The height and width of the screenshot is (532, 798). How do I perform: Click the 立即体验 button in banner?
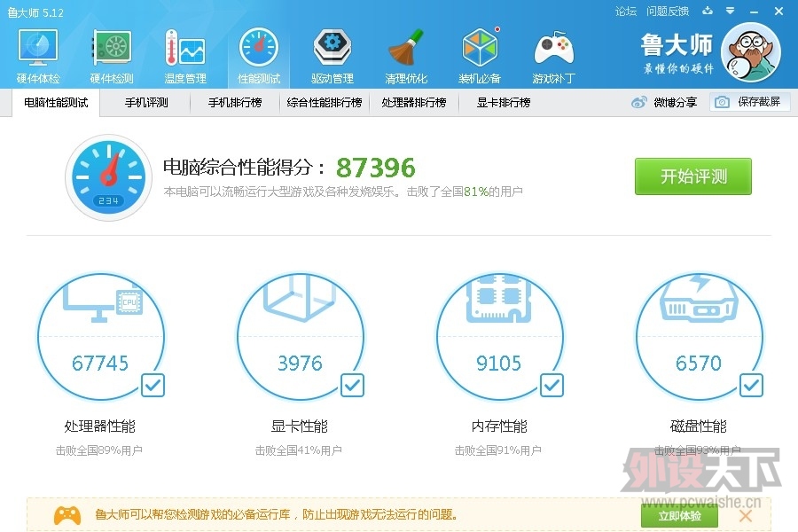[679, 515]
